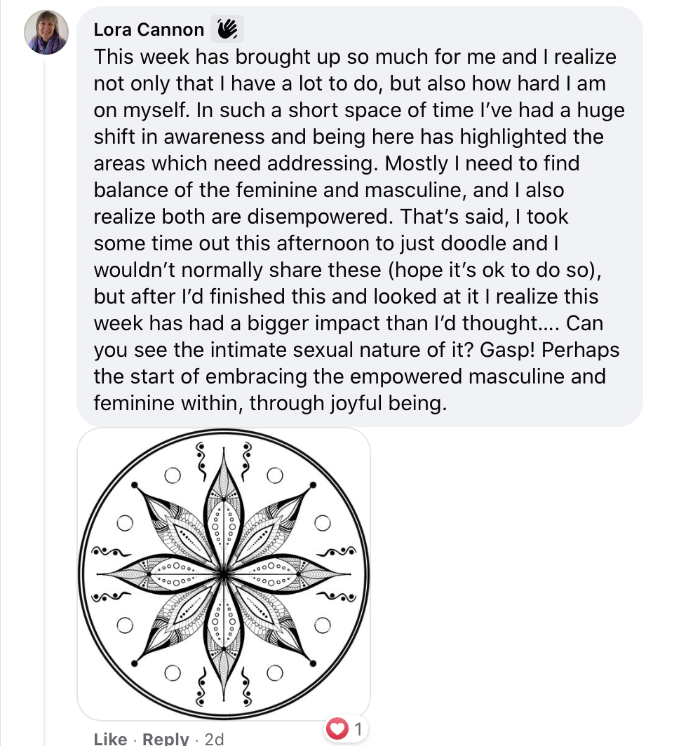The image size is (700, 746).
Task: Open Lora Cannon's profile picture
Action: [x=46, y=33]
